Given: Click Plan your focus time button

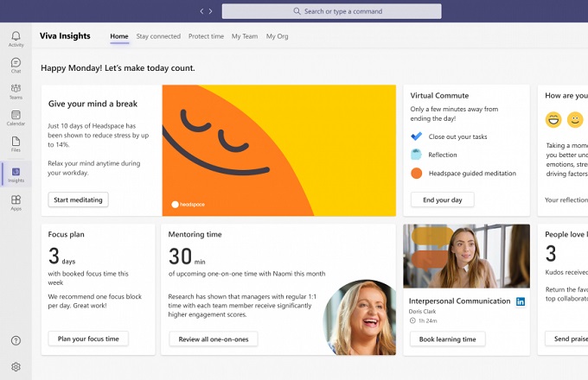Looking at the screenshot, I should (88, 339).
